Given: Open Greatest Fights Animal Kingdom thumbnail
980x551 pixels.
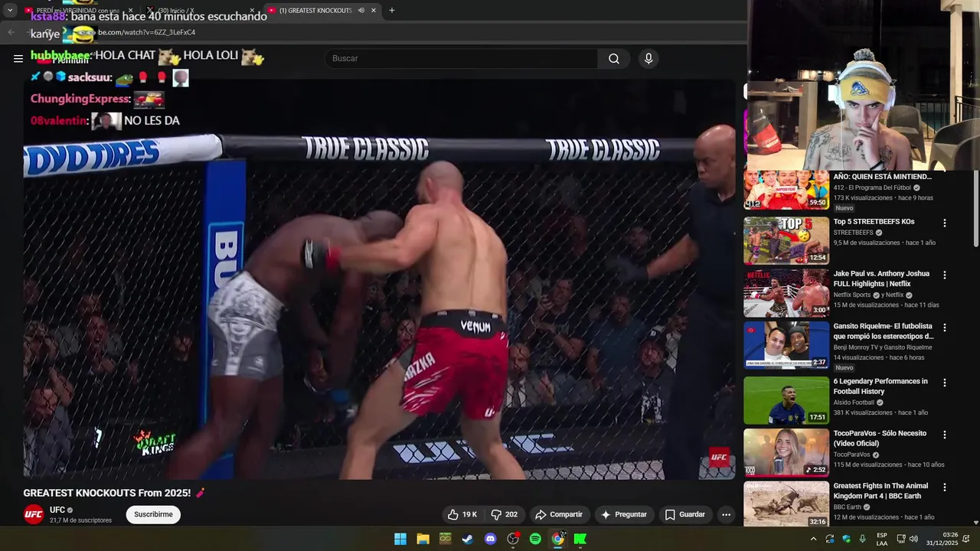Looking at the screenshot, I should 786,504.
